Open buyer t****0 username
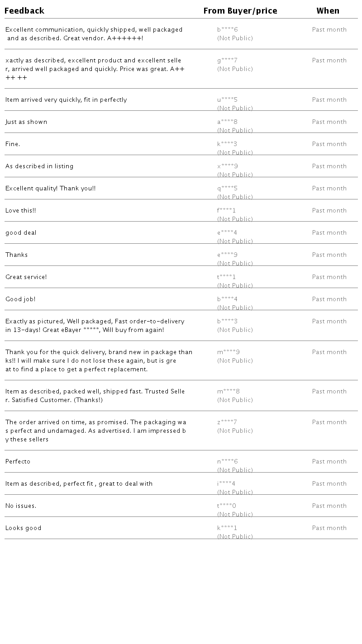 (226, 506)
